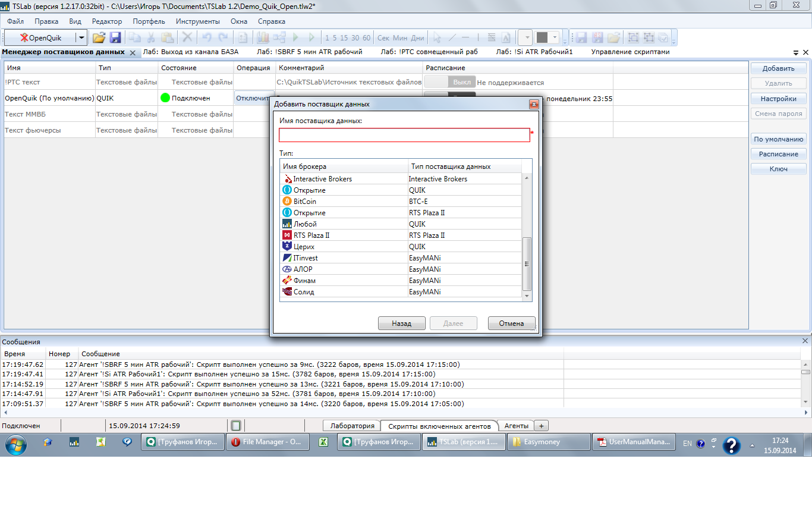
Task: Click the Имя поставщика данных input field
Action: click(x=404, y=136)
